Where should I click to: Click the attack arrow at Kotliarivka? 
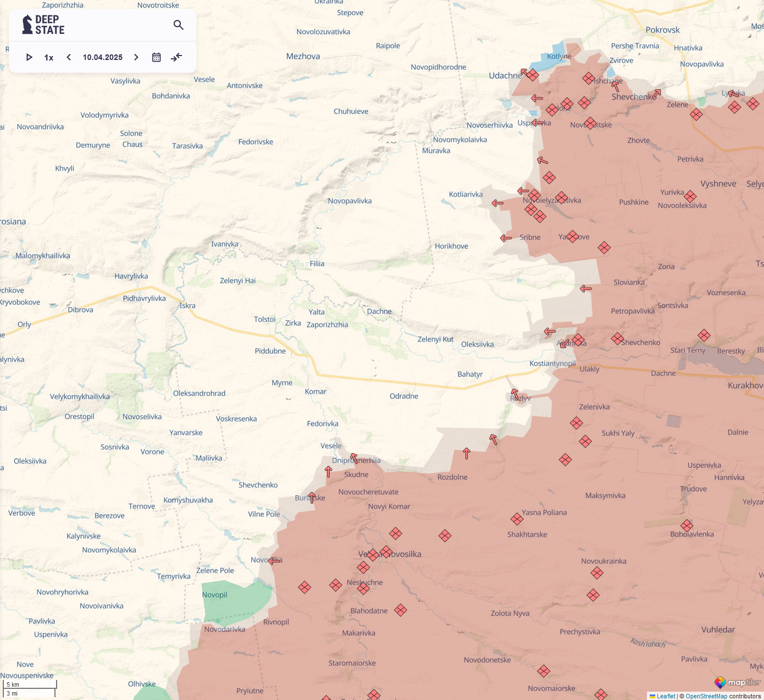click(498, 203)
